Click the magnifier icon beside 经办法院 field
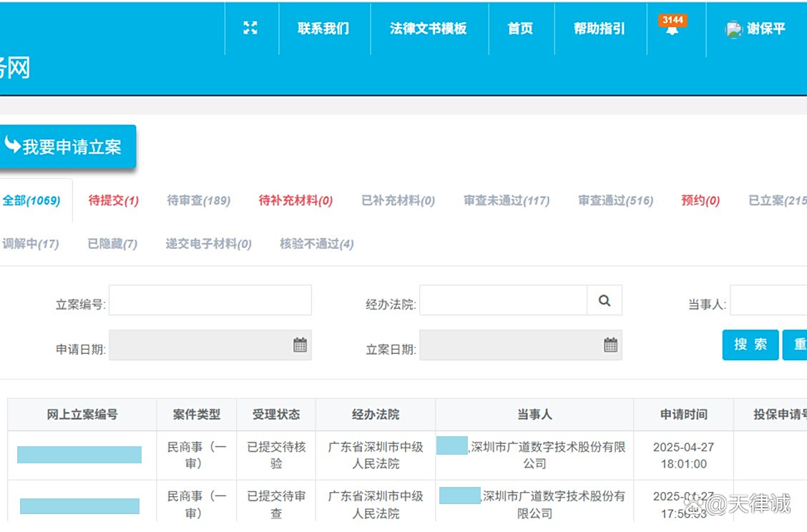This screenshot has width=807, height=532. pyautogui.click(x=605, y=300)
